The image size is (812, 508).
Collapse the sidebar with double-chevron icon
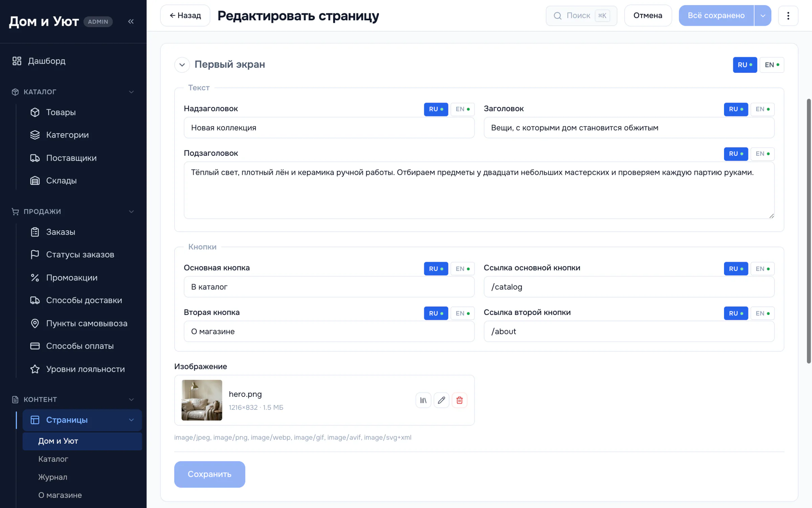click(x=131, y=22)
